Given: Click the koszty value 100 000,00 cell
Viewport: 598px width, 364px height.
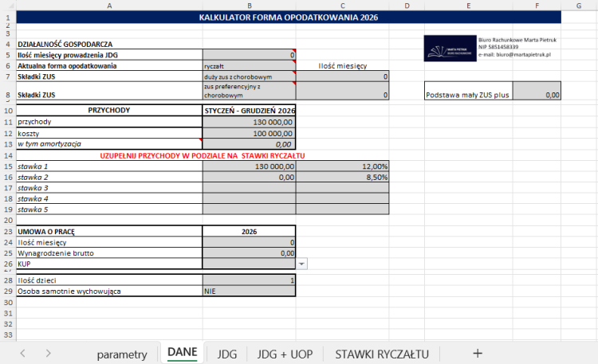Looking at the screenshot, I should pos(249,133).
